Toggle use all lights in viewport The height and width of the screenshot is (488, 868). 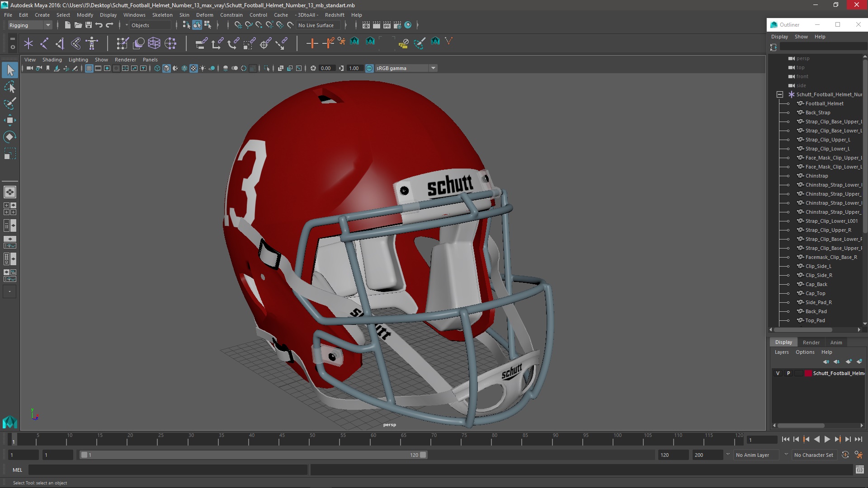pos(203,68)
